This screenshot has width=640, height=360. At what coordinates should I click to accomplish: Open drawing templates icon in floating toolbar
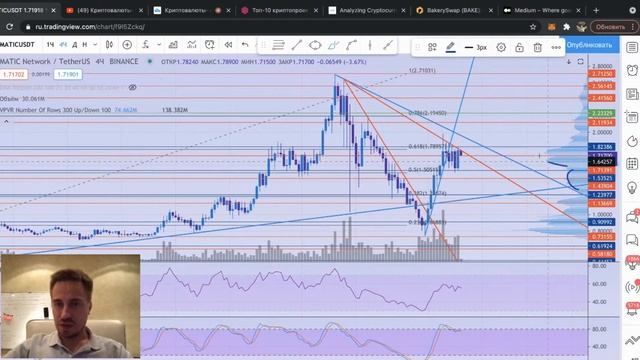(432, 47)
